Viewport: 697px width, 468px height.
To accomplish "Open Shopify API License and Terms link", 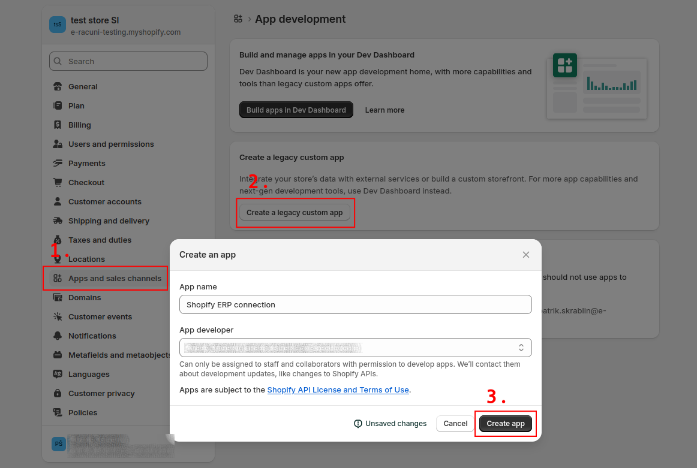I will pos(338,390).
